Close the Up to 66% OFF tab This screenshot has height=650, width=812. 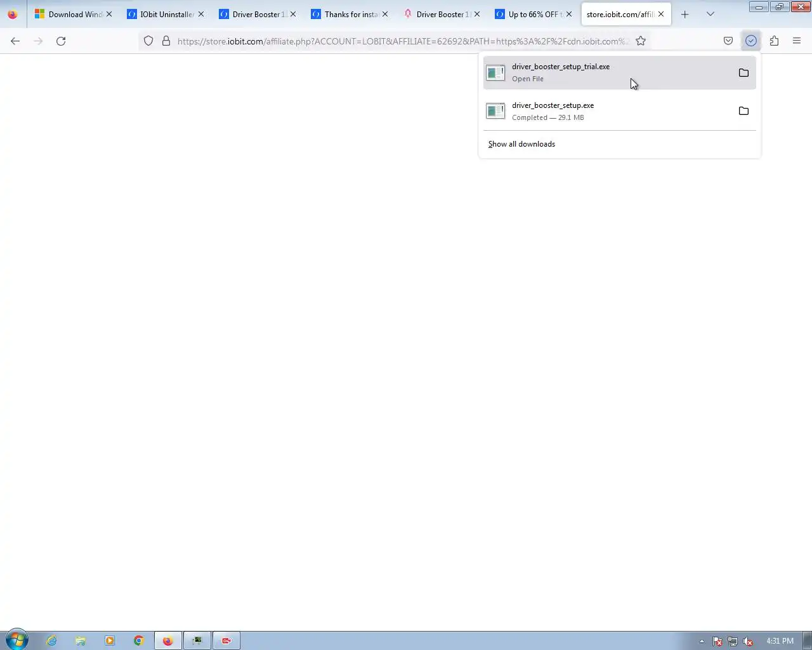pos(568,14)
